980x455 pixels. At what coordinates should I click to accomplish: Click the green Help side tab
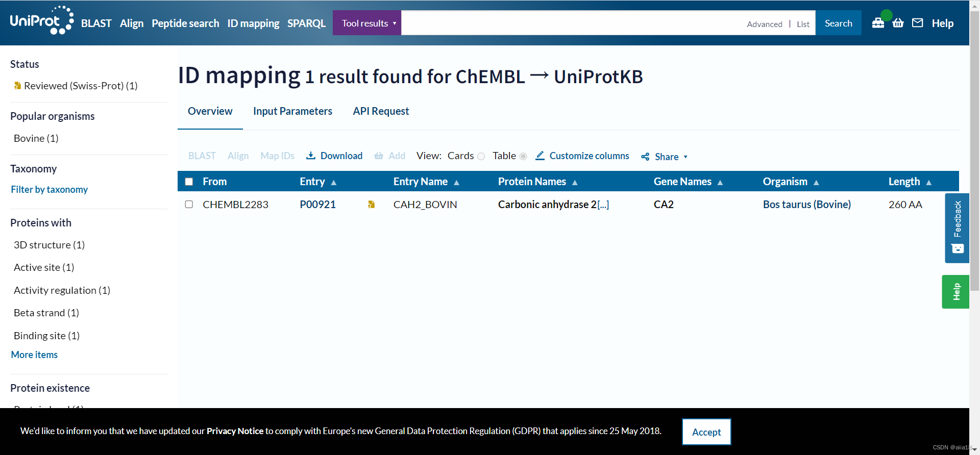click(955, 292)
